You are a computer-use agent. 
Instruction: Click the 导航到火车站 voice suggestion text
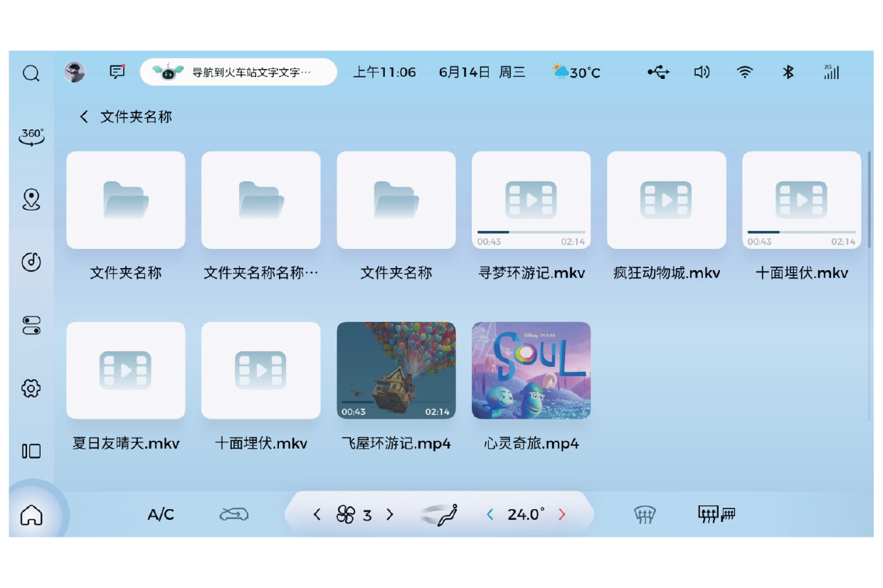point(252,73)
